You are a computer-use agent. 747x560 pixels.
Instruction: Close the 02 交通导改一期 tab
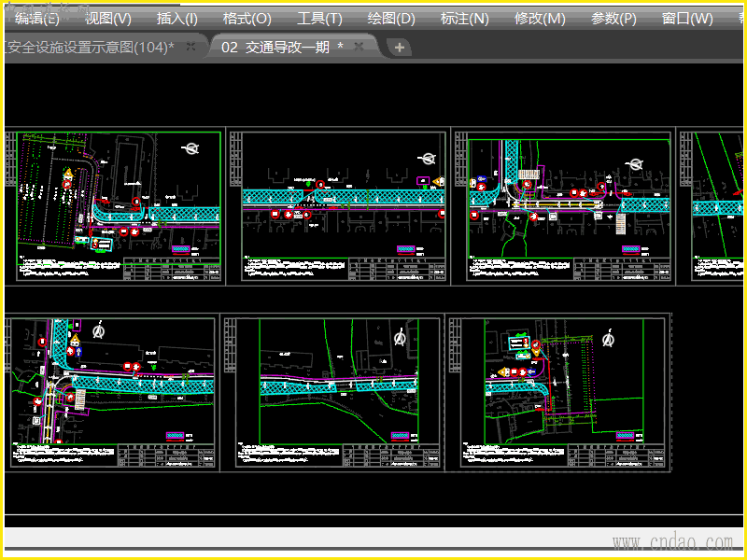coord(359,47)
